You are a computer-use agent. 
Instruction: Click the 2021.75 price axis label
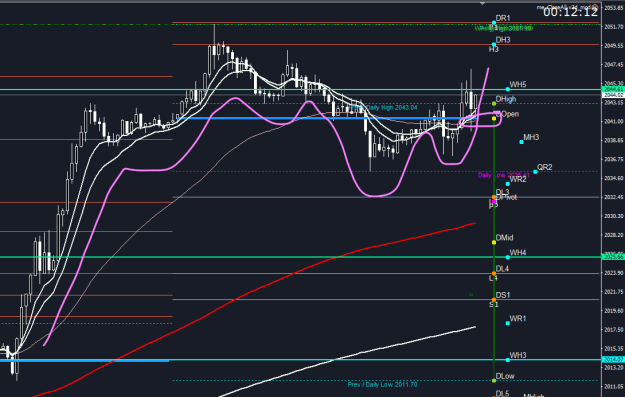pos(614,292)
